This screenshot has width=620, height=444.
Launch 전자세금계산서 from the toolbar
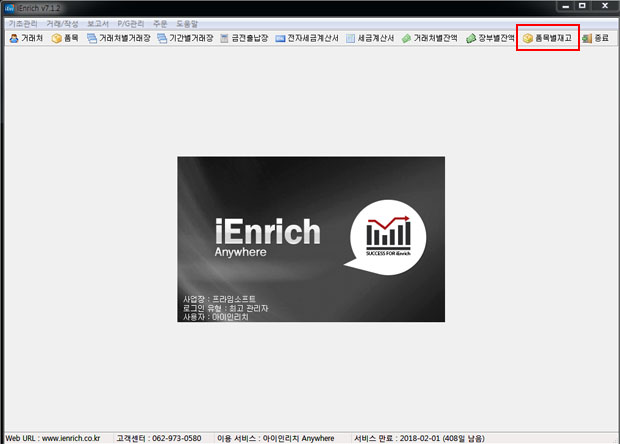click(307, 38)
